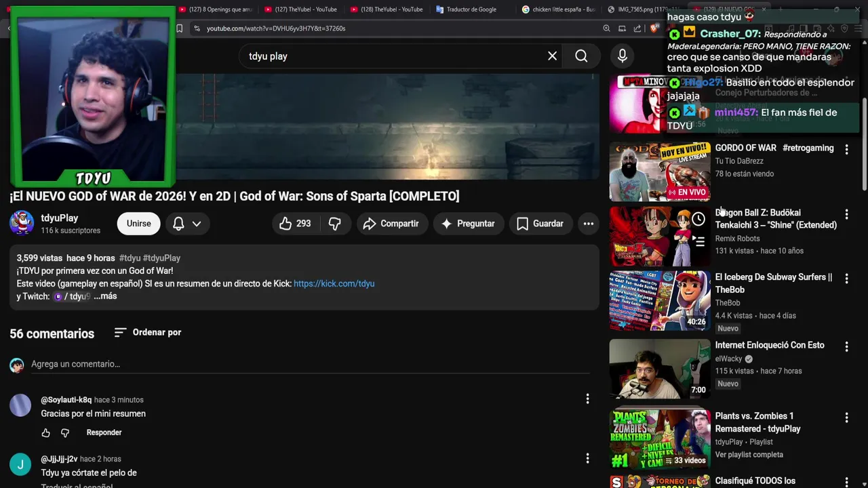Open notification bell options dropdown
The width and height of the screenshot is (868, 488).
[x=186, y=224]
